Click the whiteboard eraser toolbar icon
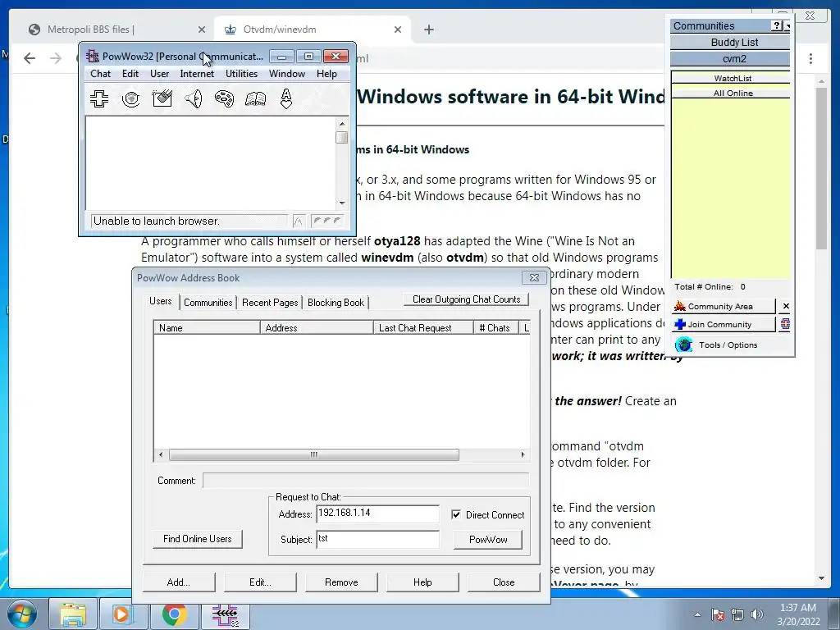The image size is (840, 630). (x=162, y=98)
